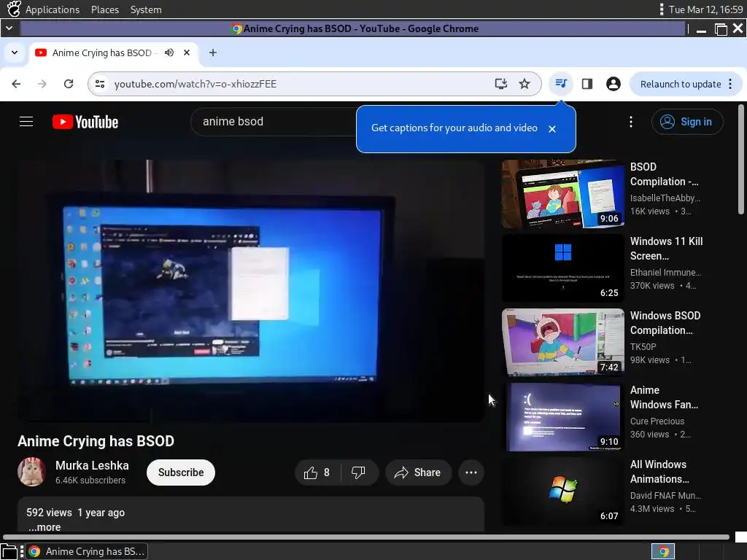The image size is (747, 560).
Task: Dismiss the captions tooltip with its X
Action: click(x=552, y=128)
